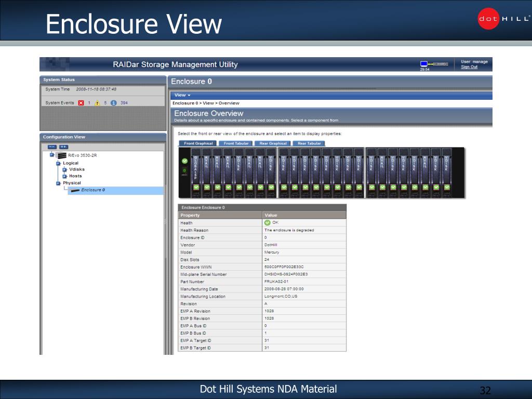
Task: Click the Sign Out link
Action: (x=469, y=67)
